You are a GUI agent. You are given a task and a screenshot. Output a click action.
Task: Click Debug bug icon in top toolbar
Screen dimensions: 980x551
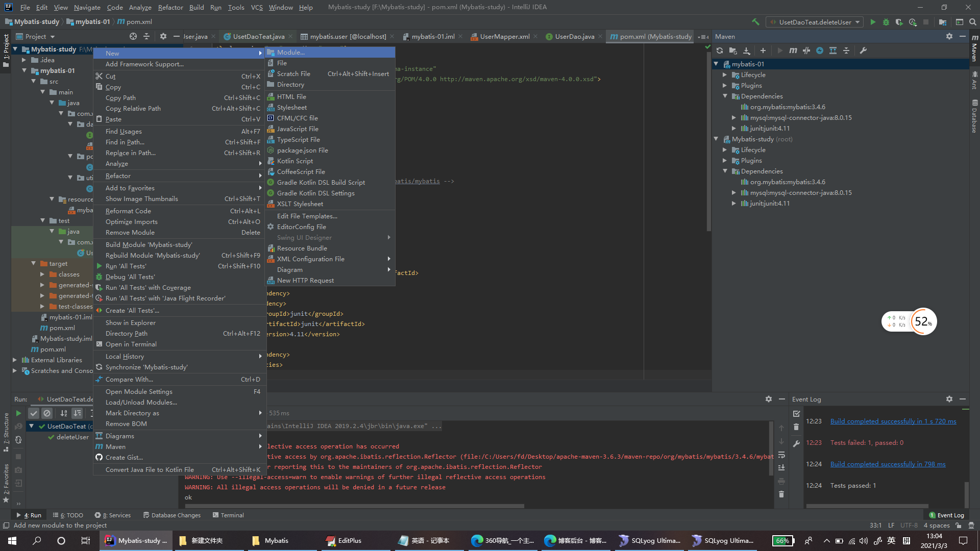(886, 22)
